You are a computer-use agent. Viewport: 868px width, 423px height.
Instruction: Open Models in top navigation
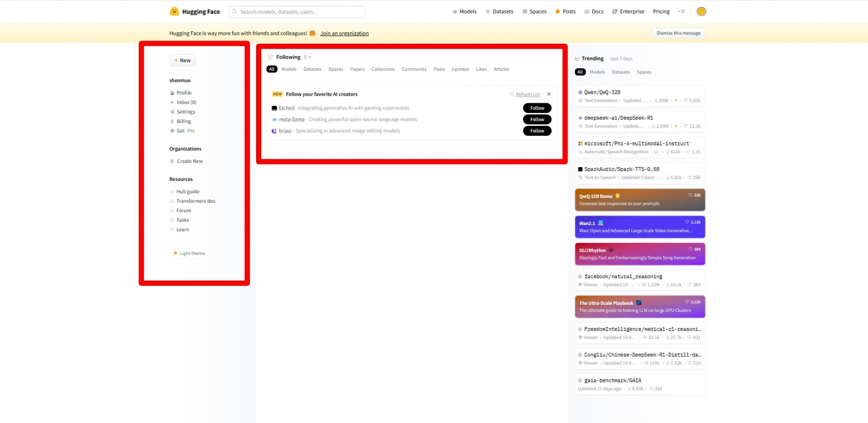(x=464, y=11)
